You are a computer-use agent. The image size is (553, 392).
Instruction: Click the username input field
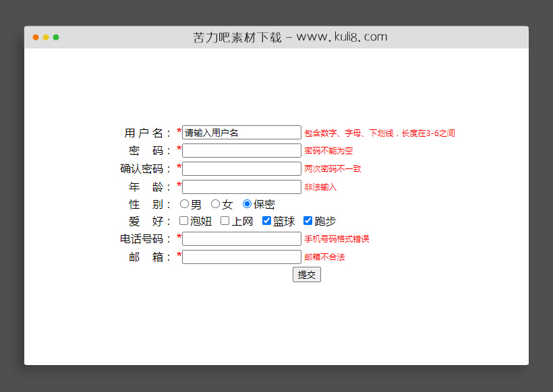pyautogui.click(x=241, y=132)
